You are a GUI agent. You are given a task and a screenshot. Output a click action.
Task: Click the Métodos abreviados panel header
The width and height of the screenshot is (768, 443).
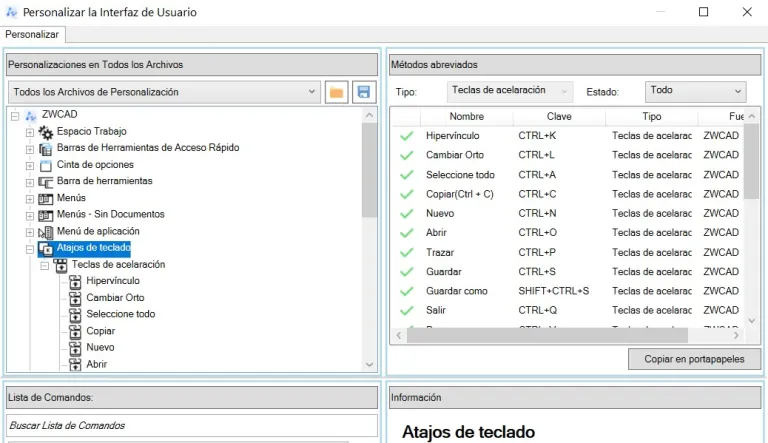tap(575, 65)
